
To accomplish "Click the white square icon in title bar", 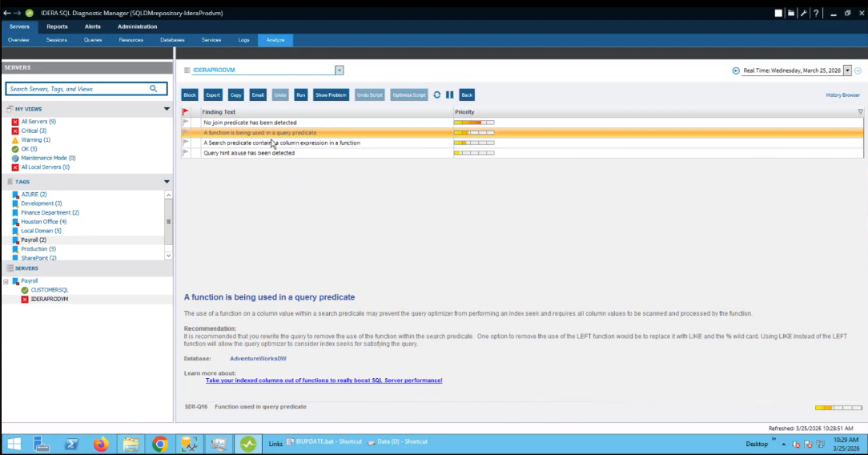I will coord(778,13).
